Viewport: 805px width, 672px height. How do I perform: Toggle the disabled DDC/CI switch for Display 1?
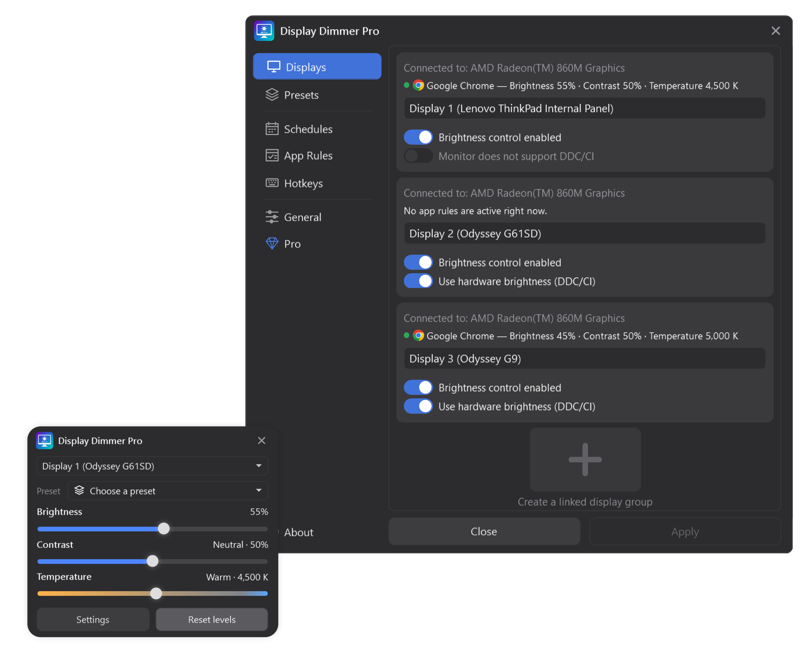click(x=418, y=156)
